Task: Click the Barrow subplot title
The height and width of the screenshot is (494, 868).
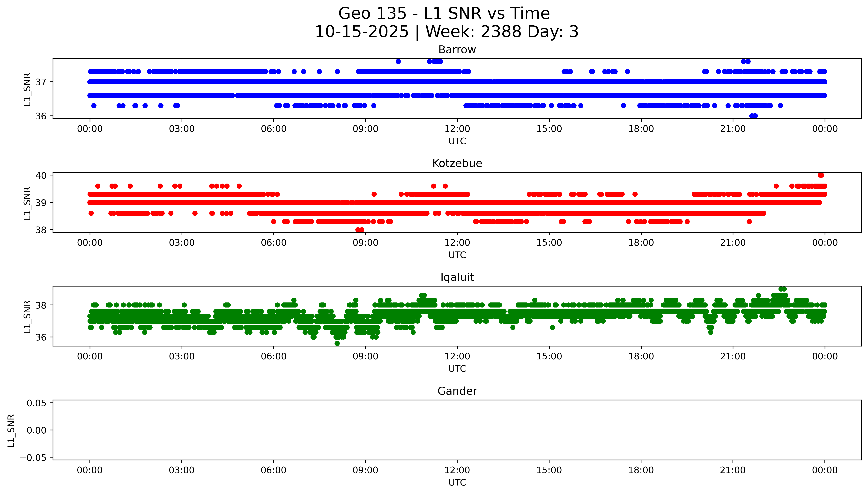Action: (457, 50)
